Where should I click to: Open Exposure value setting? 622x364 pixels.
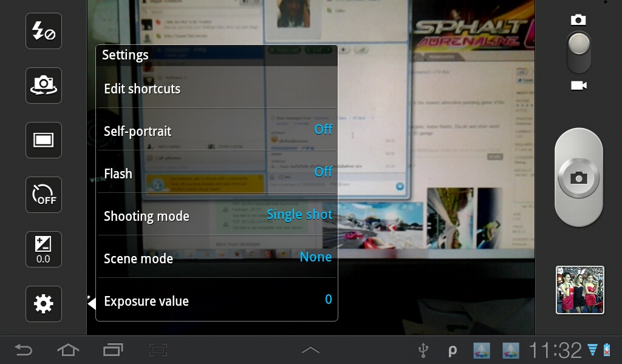click(216, 300)
